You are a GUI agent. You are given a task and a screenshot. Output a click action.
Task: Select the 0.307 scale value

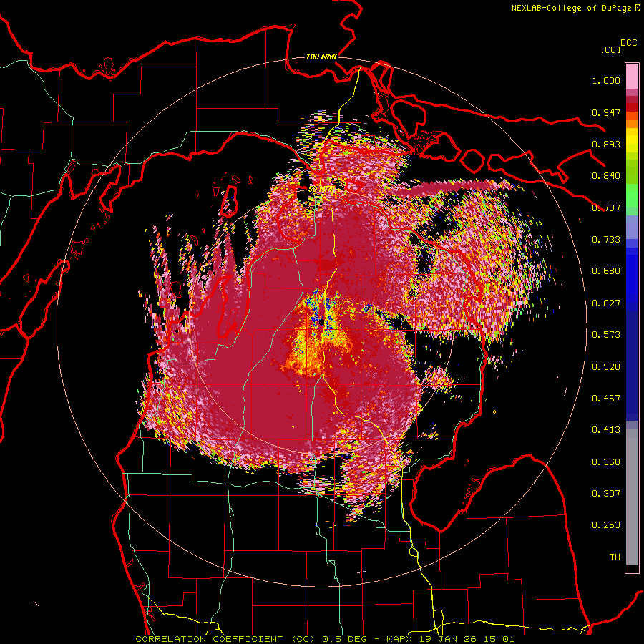coord(606,494)
